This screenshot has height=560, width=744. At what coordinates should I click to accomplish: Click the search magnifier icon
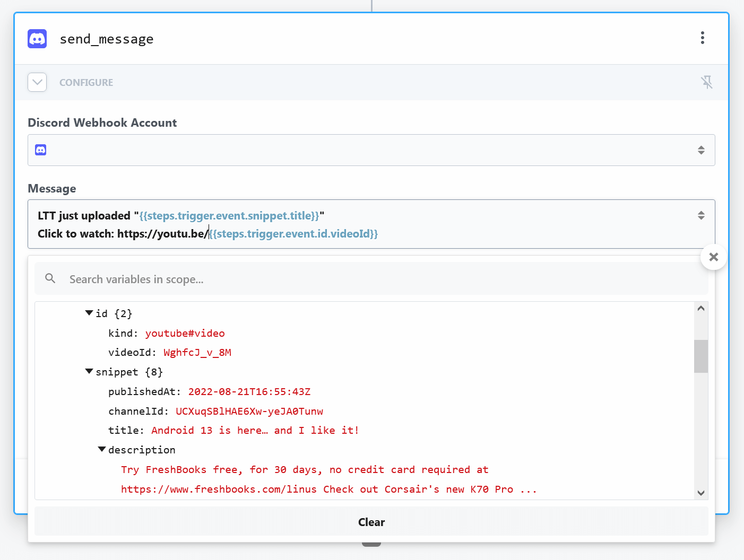click(50, 278)
